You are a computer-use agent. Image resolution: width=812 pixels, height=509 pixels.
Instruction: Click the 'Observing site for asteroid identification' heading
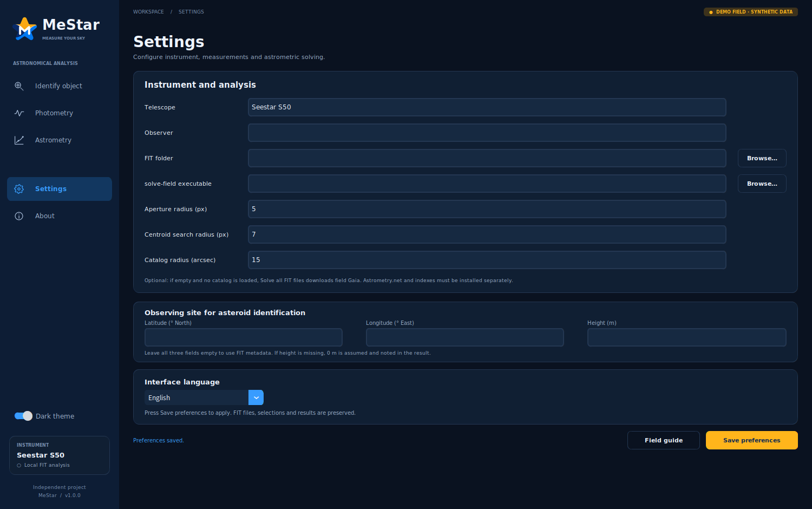tap(225, 313)
